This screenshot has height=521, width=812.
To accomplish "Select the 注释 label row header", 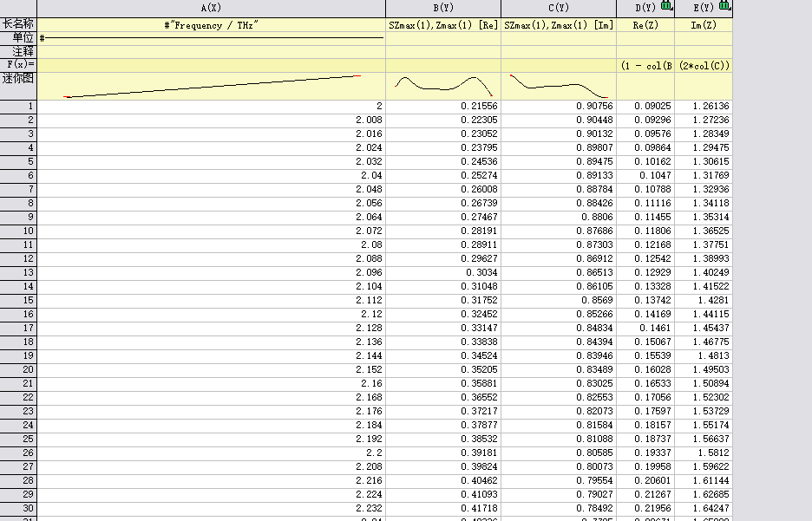I will coord(18,52).
